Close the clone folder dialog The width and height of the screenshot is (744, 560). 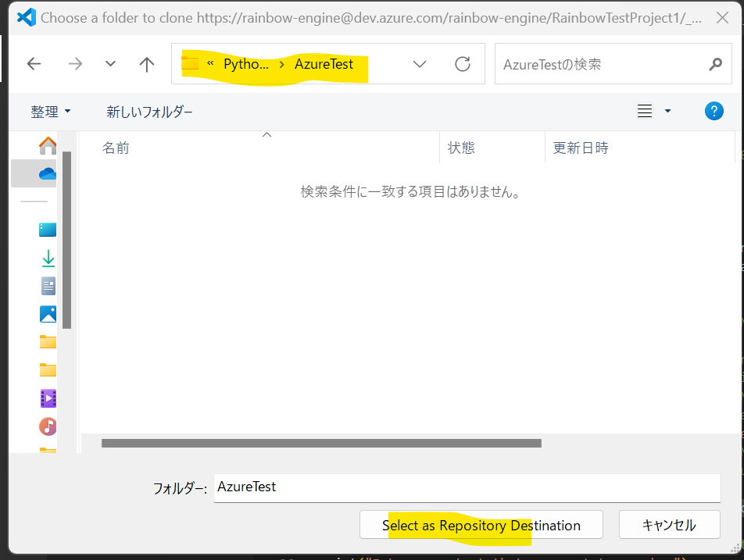click(722, 18)
